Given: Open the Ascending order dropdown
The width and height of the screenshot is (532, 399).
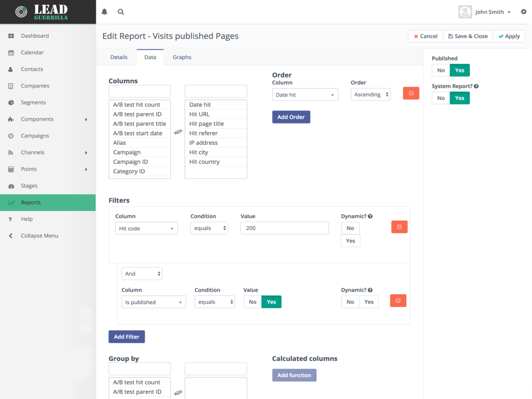Looking at the screenshot, I should (371, 95).
